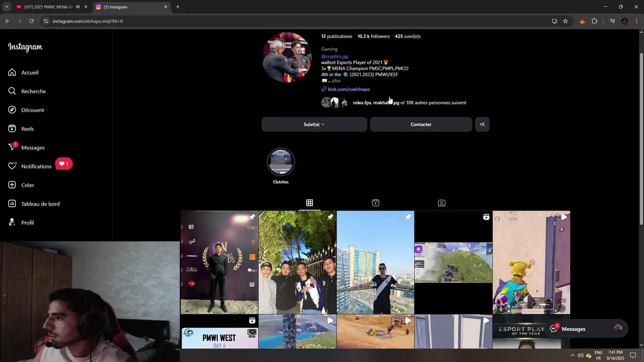This screenshot has height=362, width=644.
Task: Open the 425 suivi(e)s list
Action: coord(408,36)
